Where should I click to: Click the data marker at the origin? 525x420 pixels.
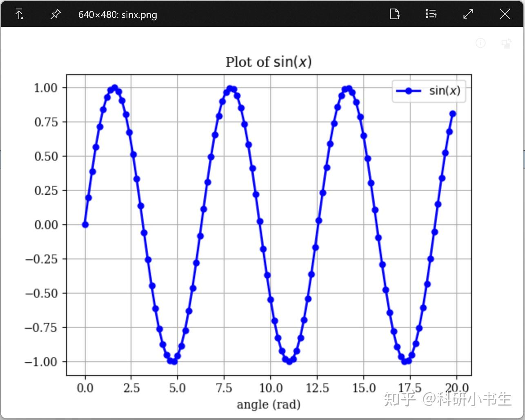tap(85, 224)
